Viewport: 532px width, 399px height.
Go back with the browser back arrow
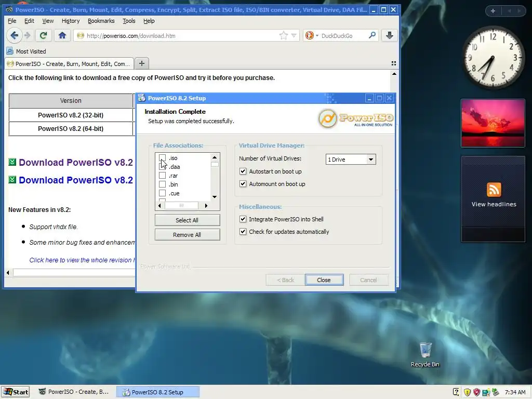pos(14,35)
